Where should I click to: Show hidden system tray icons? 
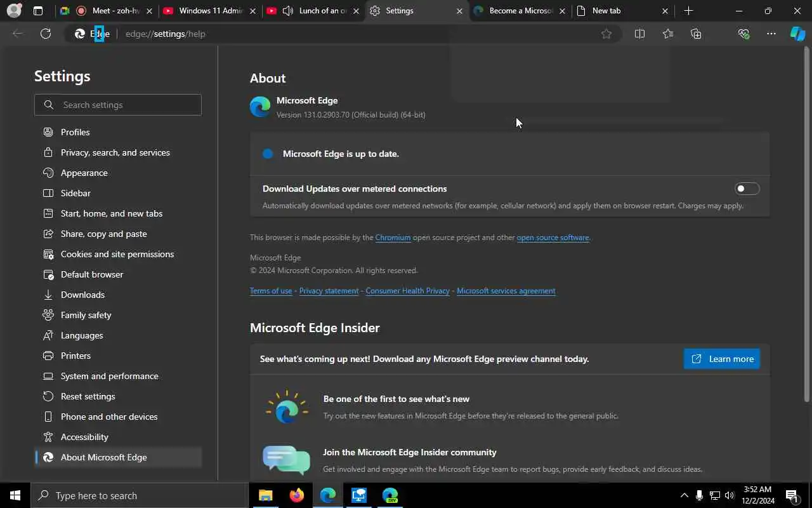tap(684, 495)
